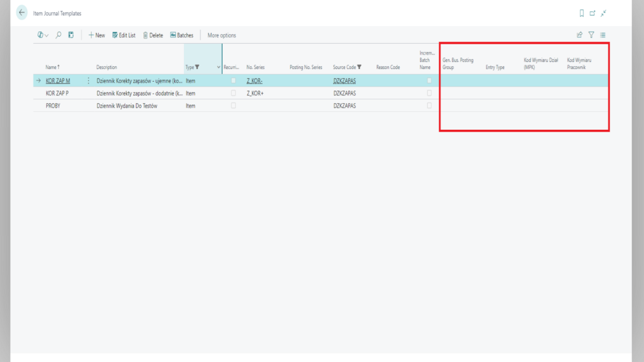Go back using the back arrow

tap(22, 13)
